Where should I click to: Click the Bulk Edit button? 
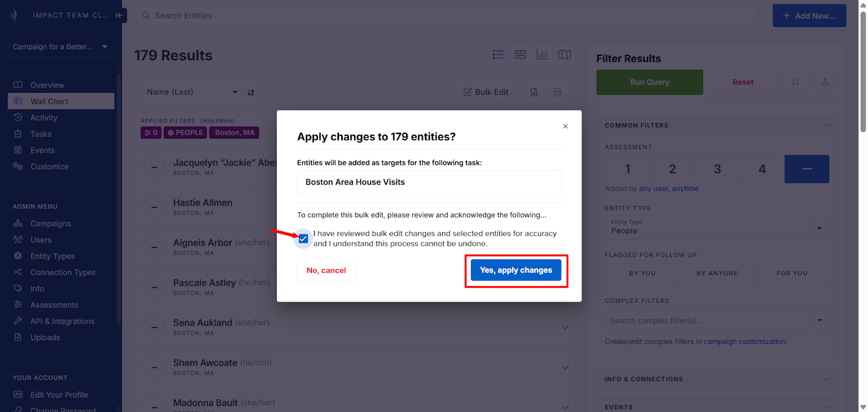click(486, 92)
